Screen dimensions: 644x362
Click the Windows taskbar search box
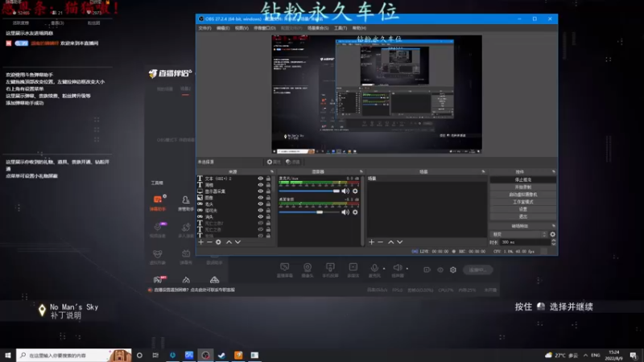click(x=74, y=355)
